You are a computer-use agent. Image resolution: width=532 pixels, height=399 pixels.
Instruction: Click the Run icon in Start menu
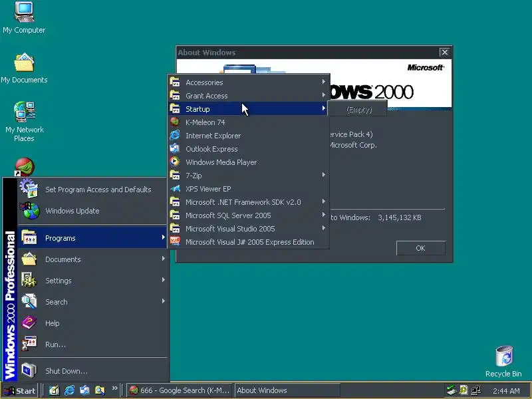[x=29, y=344]
